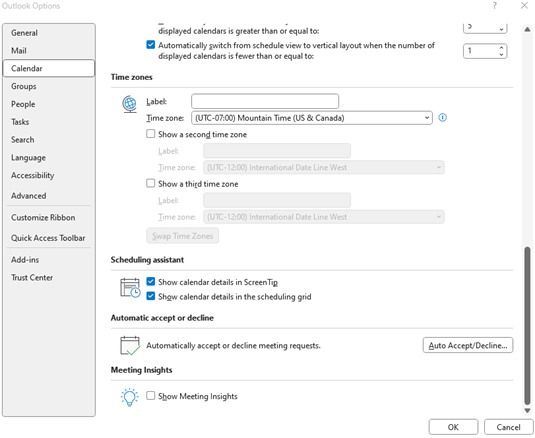Screen dimensions: 535x438
Task: Open the Groups options category
Action: 48,86
